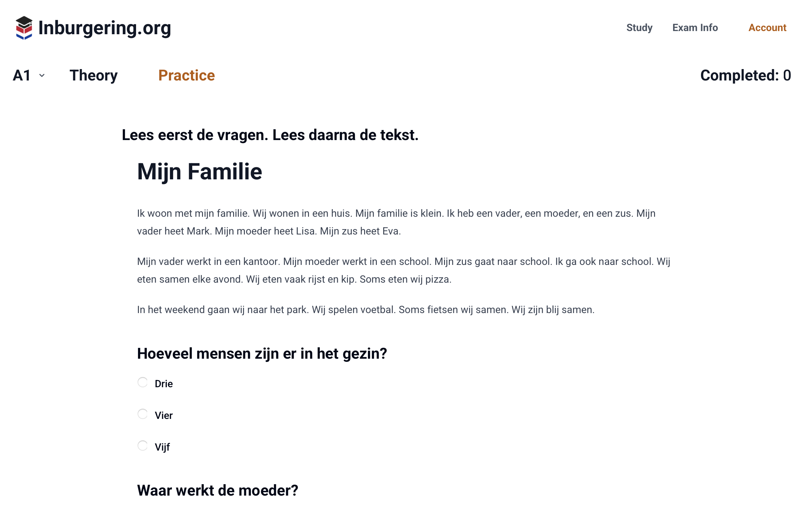Click the question Hoeveel mensen zijn er
The image size is (812, 507).
262,354
